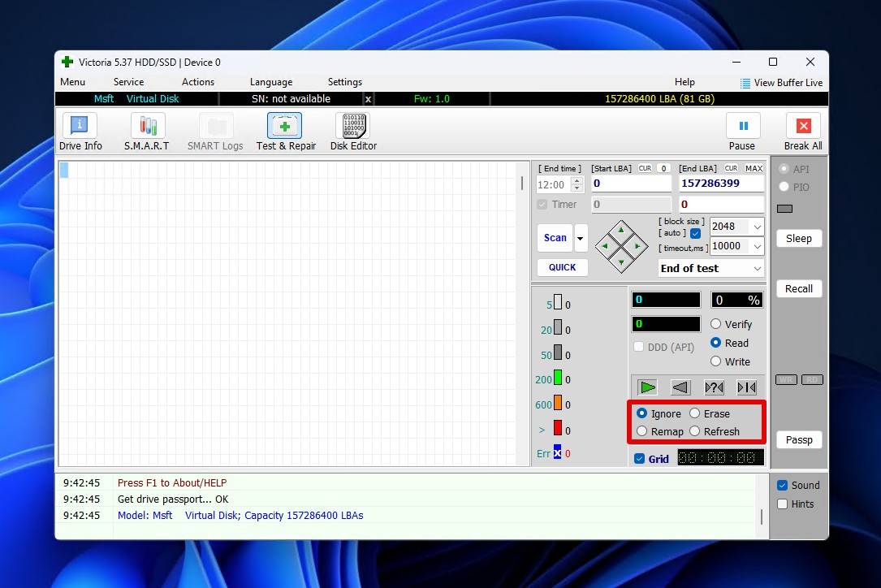Click the green play forward button

point(647,387)
